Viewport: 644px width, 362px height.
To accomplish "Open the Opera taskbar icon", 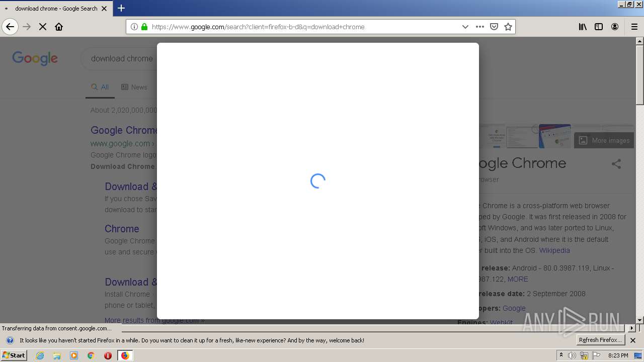I will [108, 355].
